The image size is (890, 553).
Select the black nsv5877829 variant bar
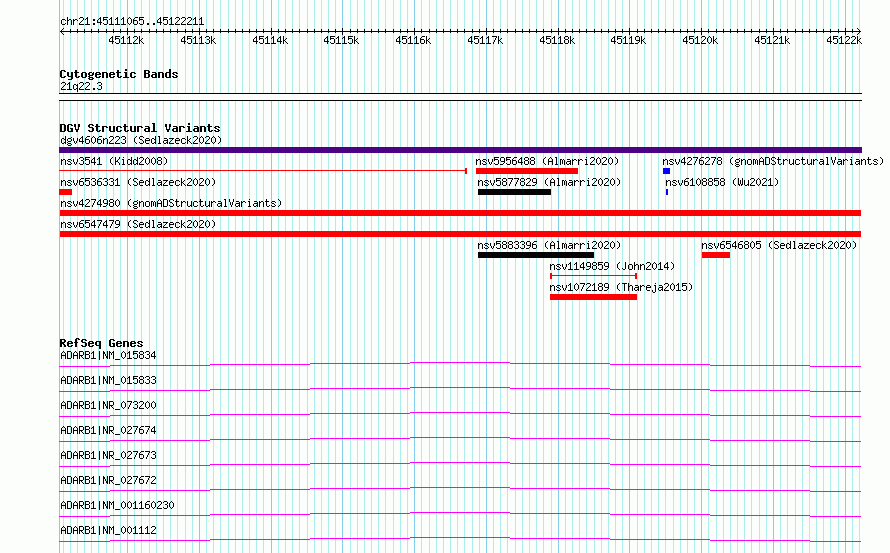[x=514, y=192]
